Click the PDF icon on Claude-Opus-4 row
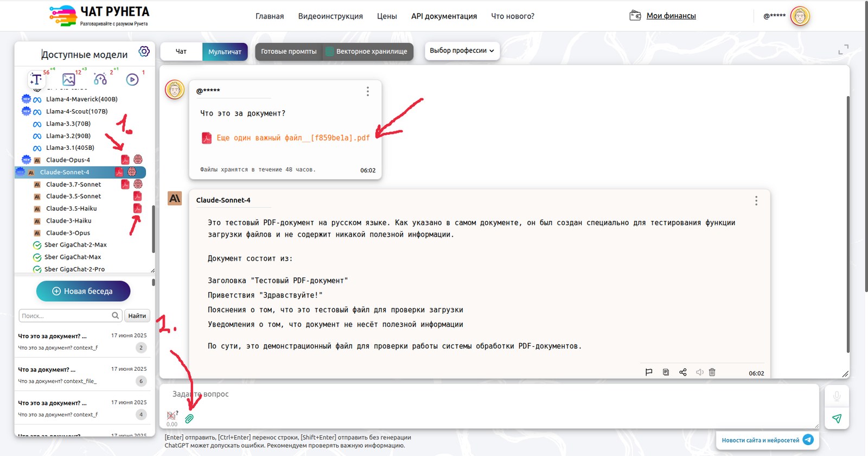 click(x=125, y=160)
